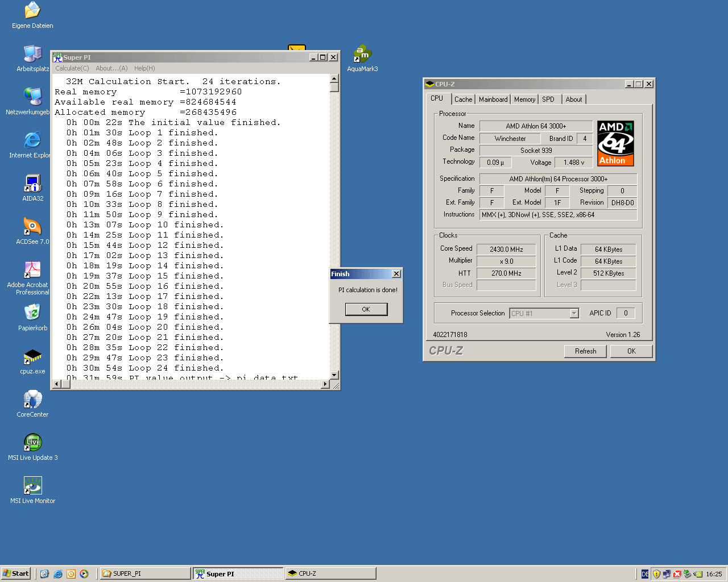Click the Code Name Winchester field

click(x=510, y=139)
